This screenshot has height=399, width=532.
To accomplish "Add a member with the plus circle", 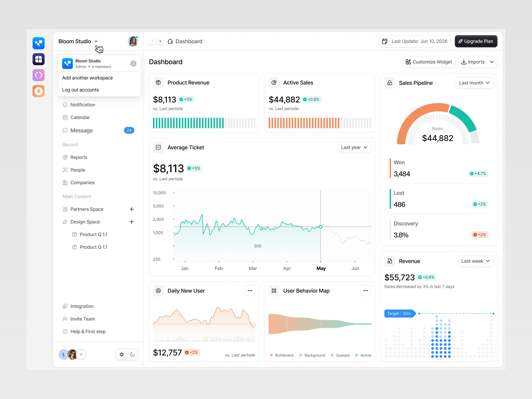I will coord(81,355).
